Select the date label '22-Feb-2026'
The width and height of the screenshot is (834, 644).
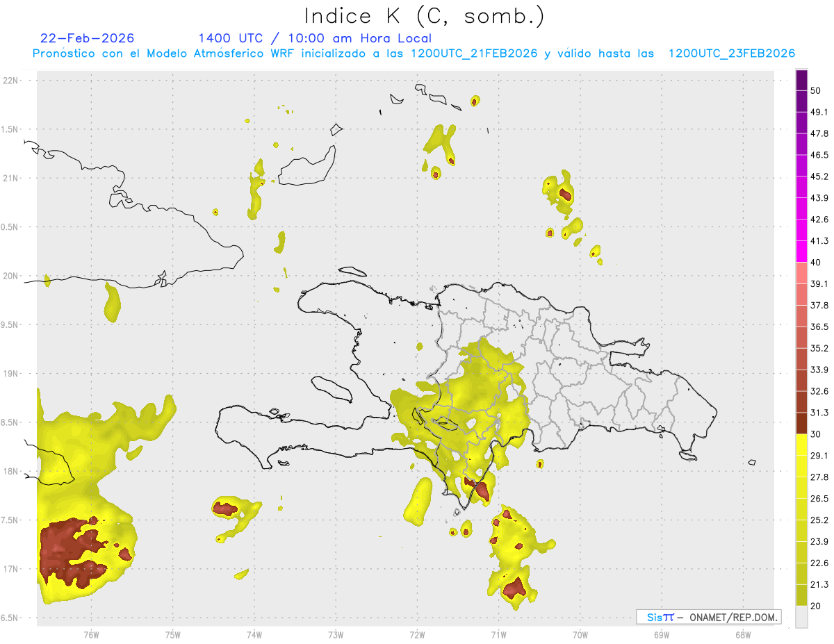pos(88,38)
